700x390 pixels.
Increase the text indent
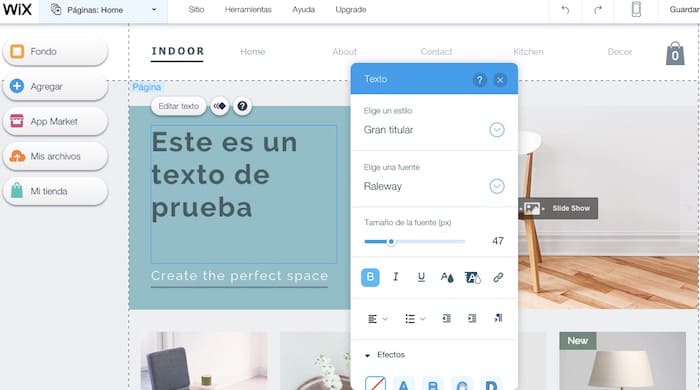pyautogui.click(x=472, y=318)
